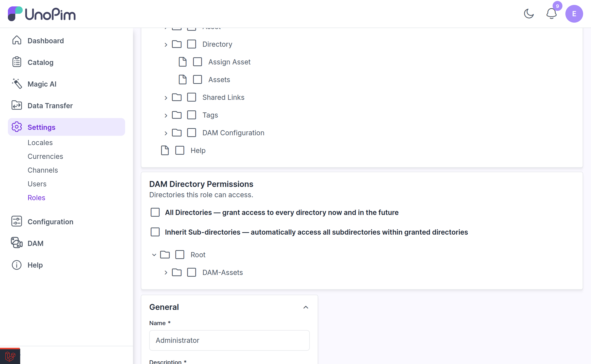Expand the Tags tree node
591x364 pixels.
(x=166, y=115)
